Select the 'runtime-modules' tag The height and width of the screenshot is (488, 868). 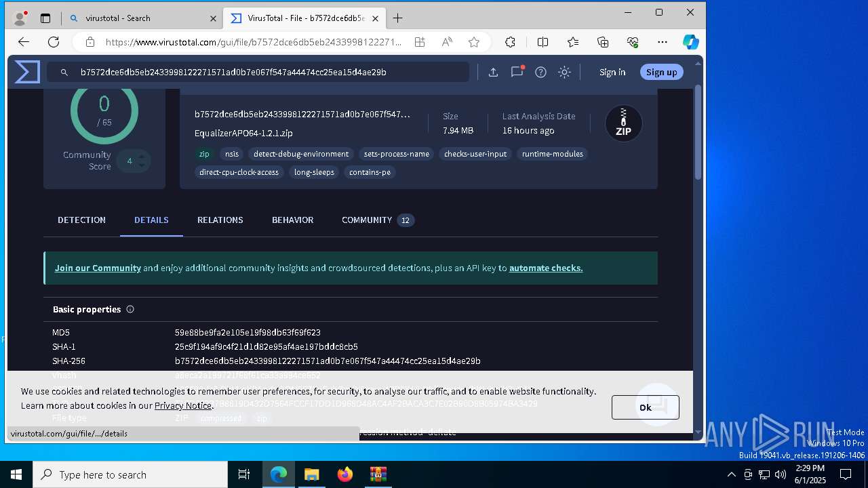553,154
